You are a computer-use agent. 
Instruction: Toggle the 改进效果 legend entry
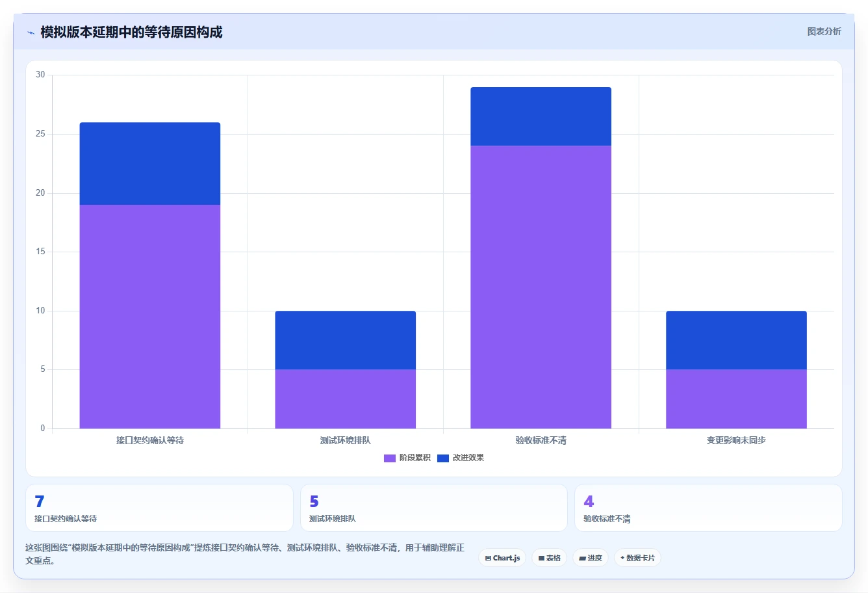click(x=461, y=458)
